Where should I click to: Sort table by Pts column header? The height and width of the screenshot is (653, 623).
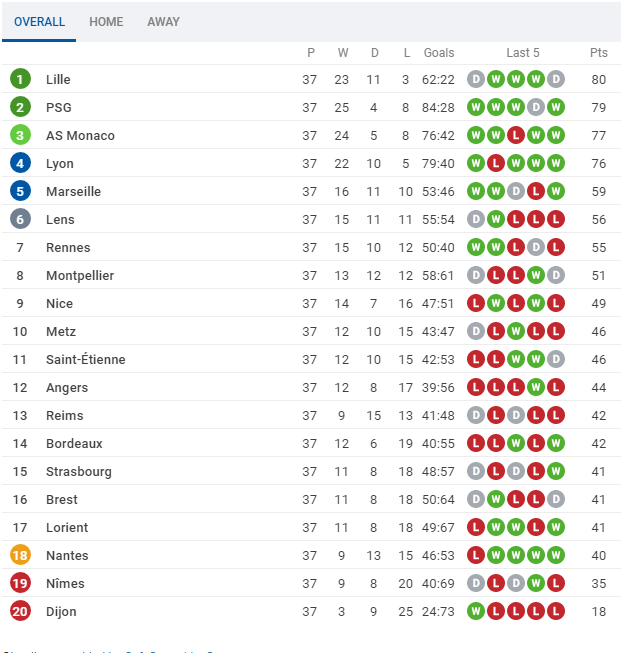[x=599, y=53]
